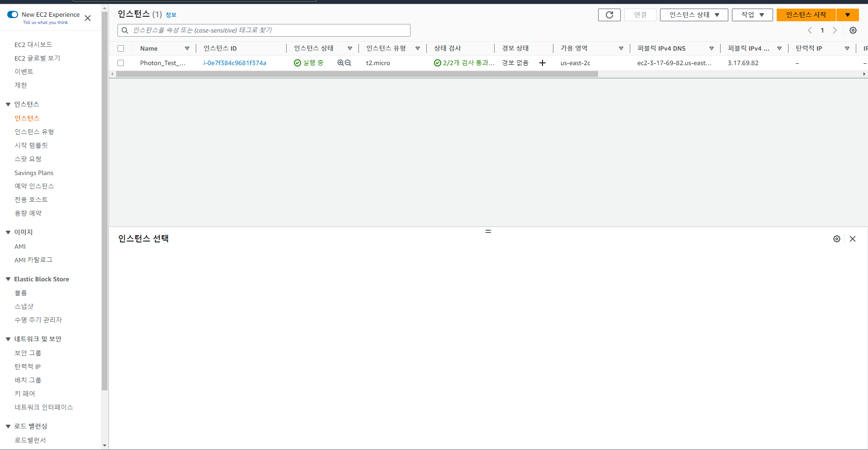Open AMI in sidebar

pyautogui.click(x=20, y=246)
